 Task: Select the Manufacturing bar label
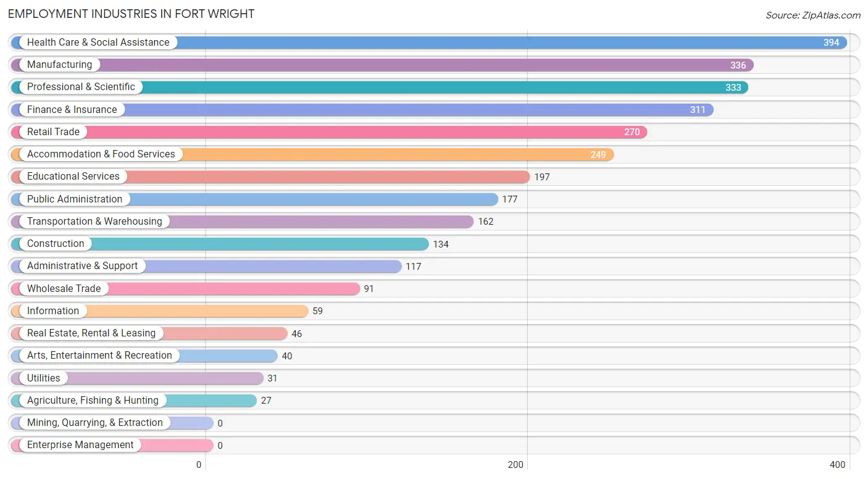59,65
